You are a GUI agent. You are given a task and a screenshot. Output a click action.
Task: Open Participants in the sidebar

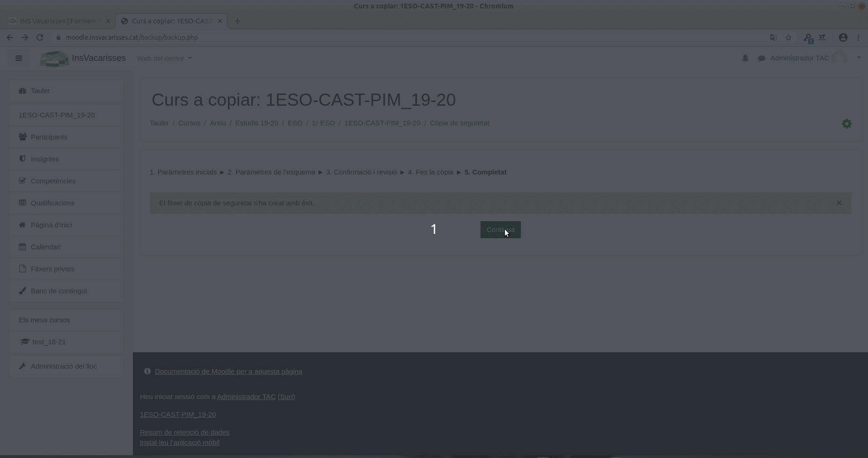(66, 137)
